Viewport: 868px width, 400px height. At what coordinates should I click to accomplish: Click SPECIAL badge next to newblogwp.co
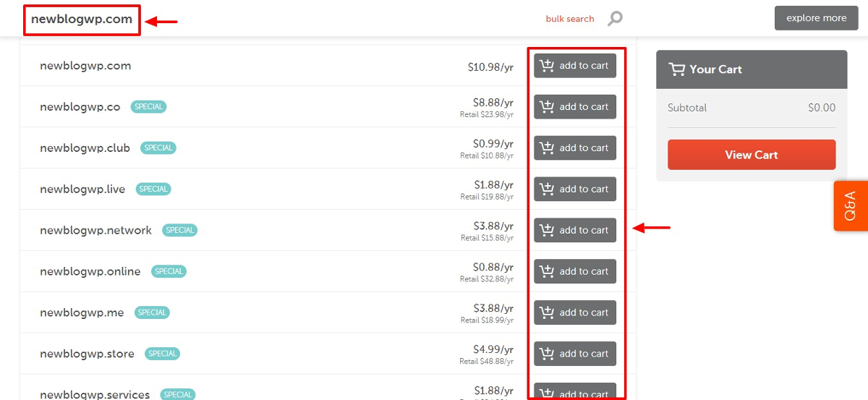coord(148,106)
